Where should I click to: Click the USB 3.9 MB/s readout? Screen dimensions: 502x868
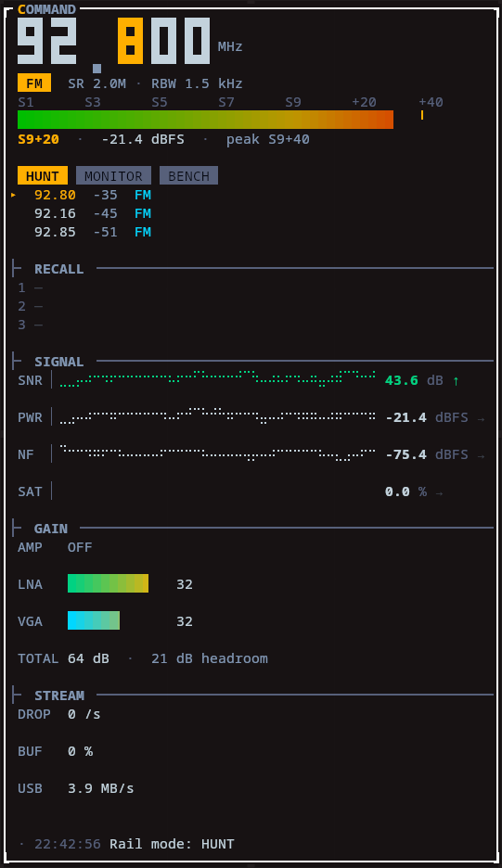coord(76,788)
